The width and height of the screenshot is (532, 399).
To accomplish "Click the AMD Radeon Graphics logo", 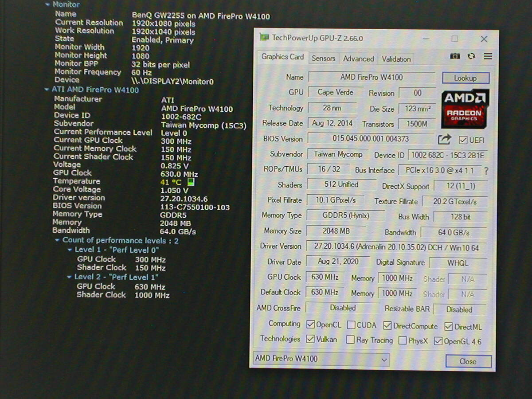I will tap(465, 109).
